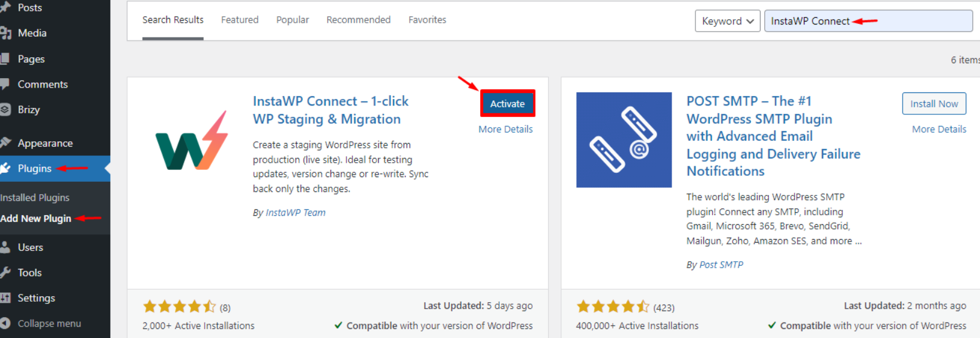Click the Posts pin icon in sidebar
The image size is (980, 338).
(5, 7)
